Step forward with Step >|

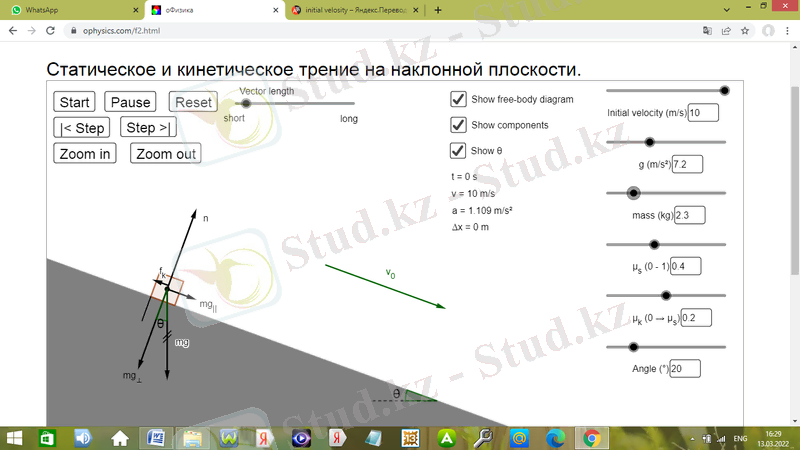click(148, 128)
